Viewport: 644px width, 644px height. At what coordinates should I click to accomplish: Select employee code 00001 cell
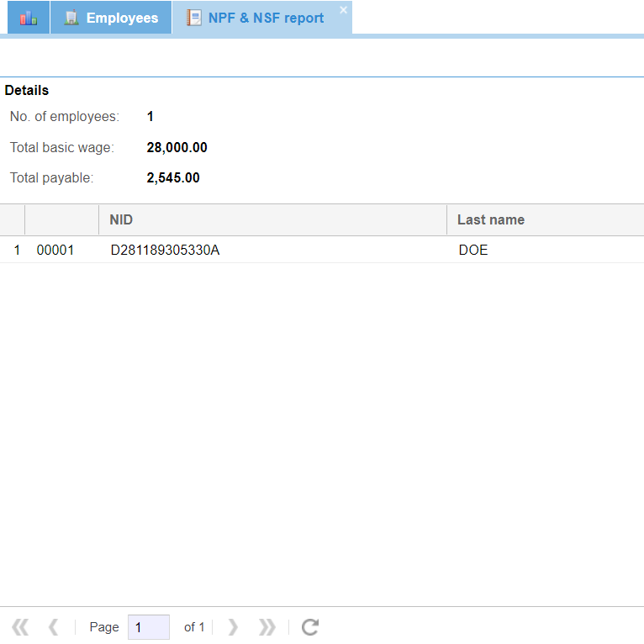click(x=55, y=251)
